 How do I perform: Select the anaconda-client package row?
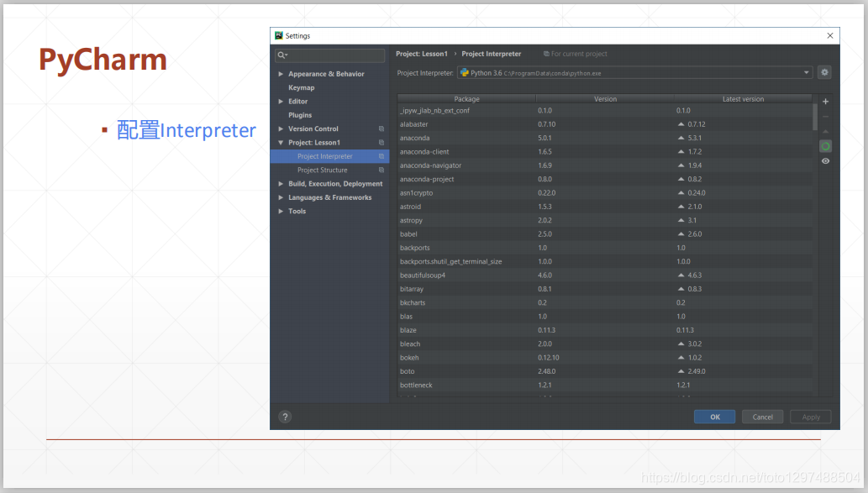pos(604,152)
